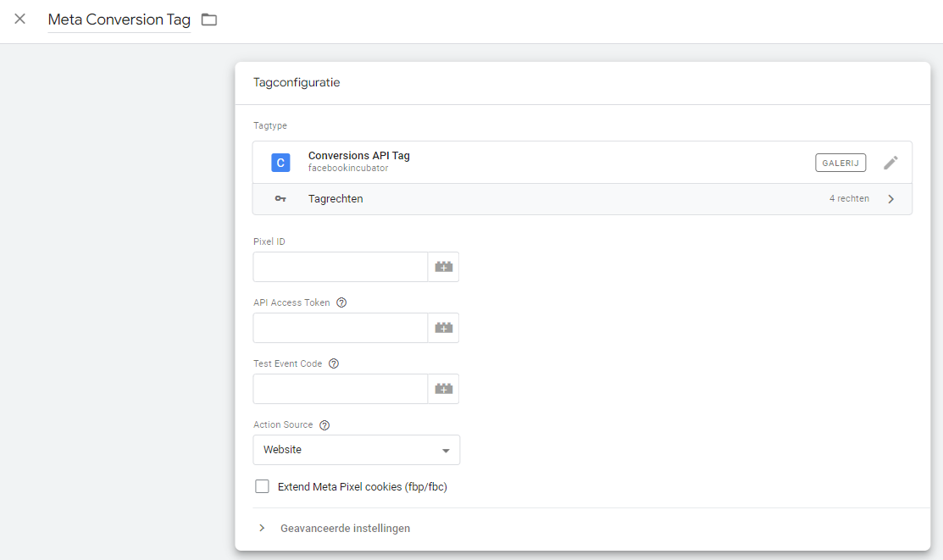943x560 pixels.
Task: Open help for API Access Token
Action: 341,303
